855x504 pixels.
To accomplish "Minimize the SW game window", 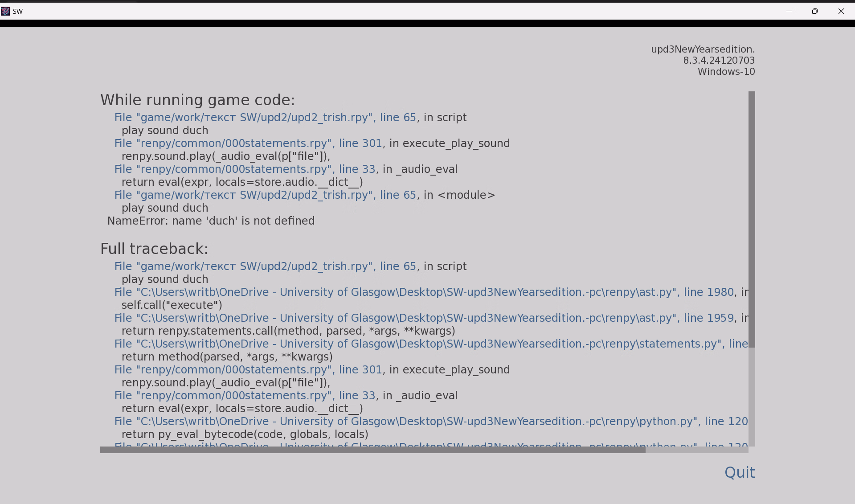I will 789,11.
